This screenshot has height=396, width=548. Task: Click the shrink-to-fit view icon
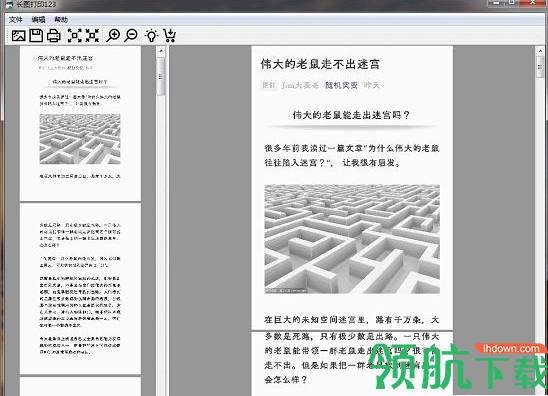coord(92,36)
